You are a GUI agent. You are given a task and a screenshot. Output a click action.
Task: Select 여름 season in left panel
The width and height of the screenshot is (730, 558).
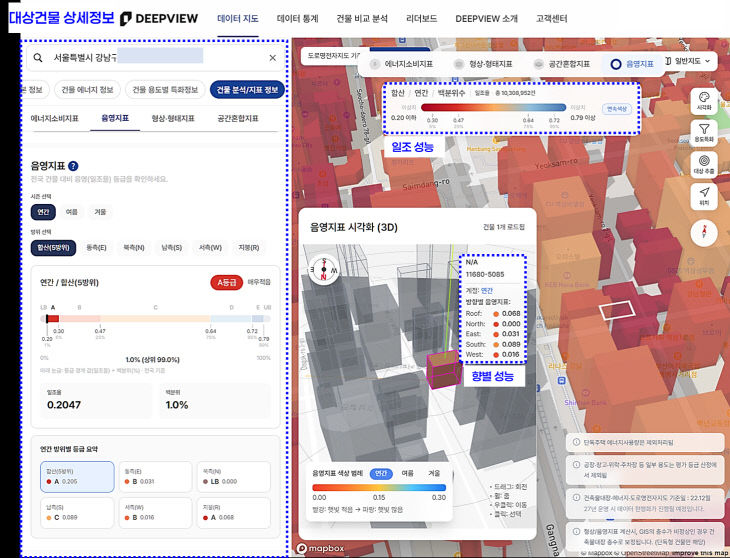[72, 212]
